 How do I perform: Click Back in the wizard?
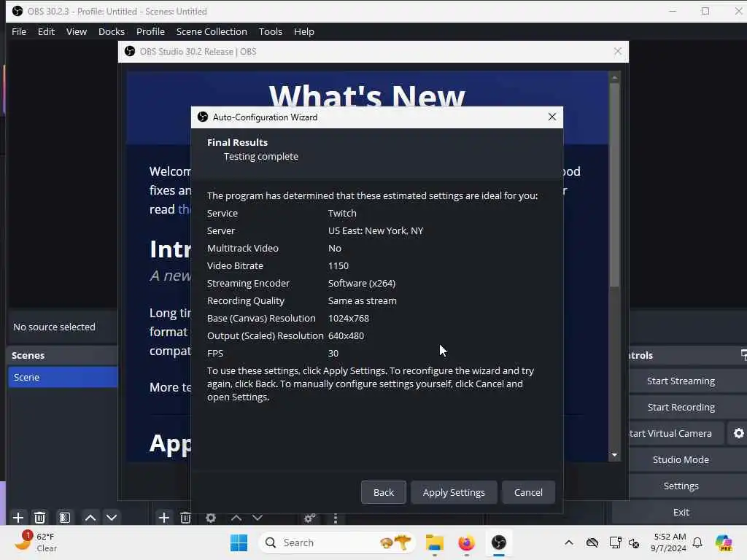click(x=384, y=492)
